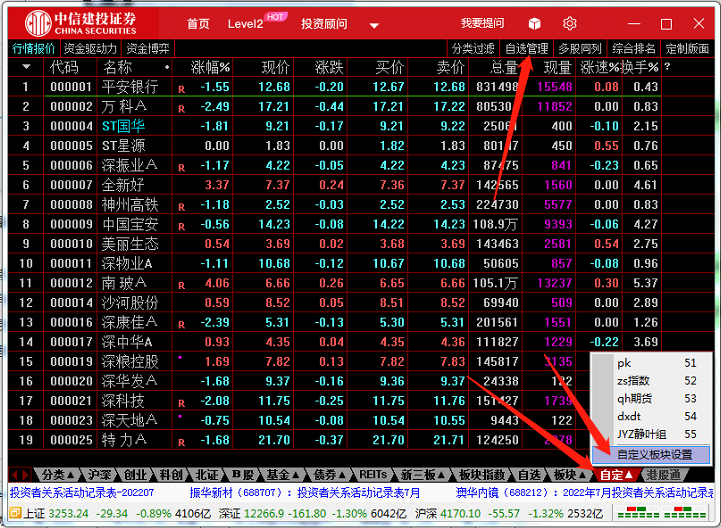Switch to the 资金驱动力 tab
Viewport: 721px width, 528px height.
tap(90, 48)
